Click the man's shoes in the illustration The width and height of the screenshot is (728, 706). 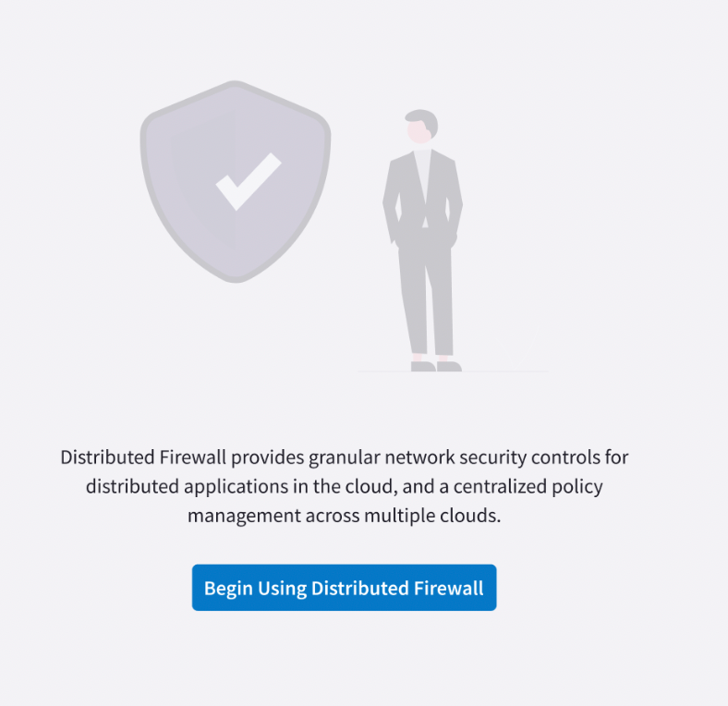click(x=436, y=366)
